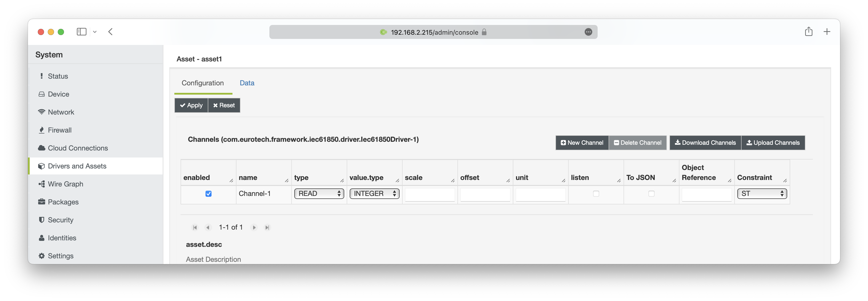Open the Constraint ST dropdown
Image resolution: width=868 pixels, height=301 pixels.
761,194
